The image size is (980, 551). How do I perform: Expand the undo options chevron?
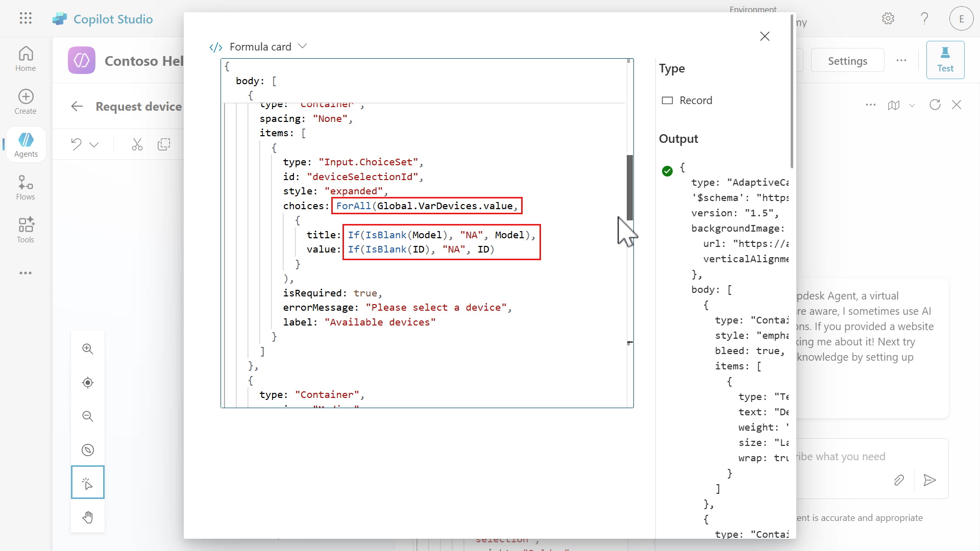(x=94, y=145)
